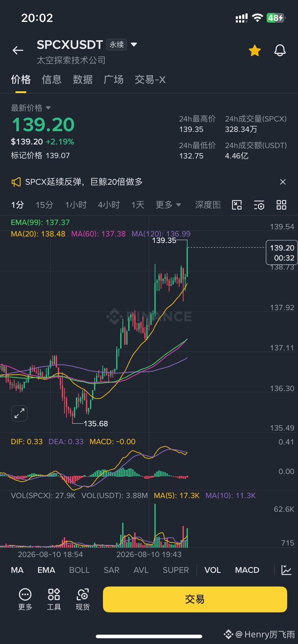Screen dimensions: 298x644
Task: Select the 1分 chart interval
Action: (x=17, y=205)
